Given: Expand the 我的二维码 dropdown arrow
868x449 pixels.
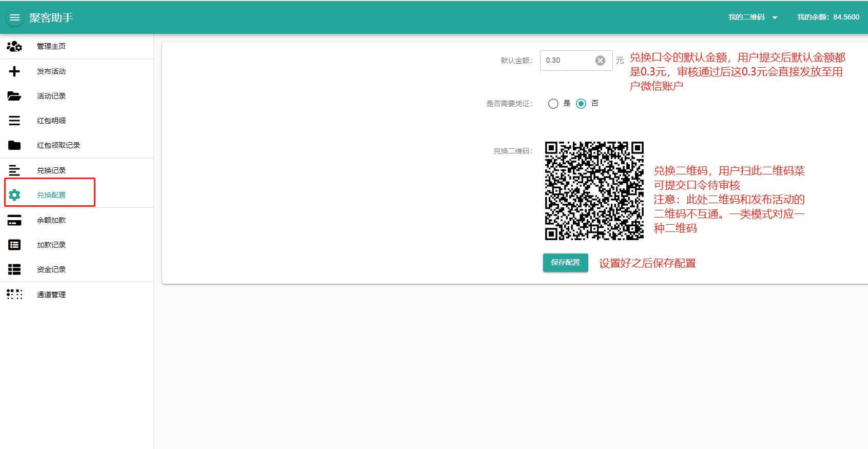Looking at the screenshot, I should click(x=775, y=18).
